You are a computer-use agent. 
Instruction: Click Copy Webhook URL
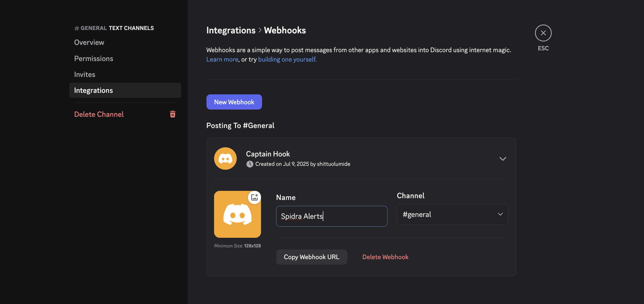(x=311, y=257)
